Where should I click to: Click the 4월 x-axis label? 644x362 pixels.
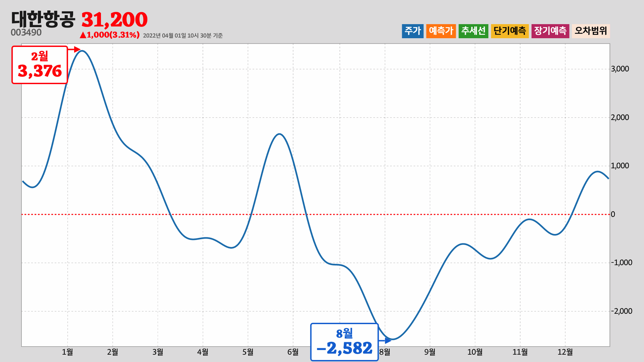click(x=203, y=352)
